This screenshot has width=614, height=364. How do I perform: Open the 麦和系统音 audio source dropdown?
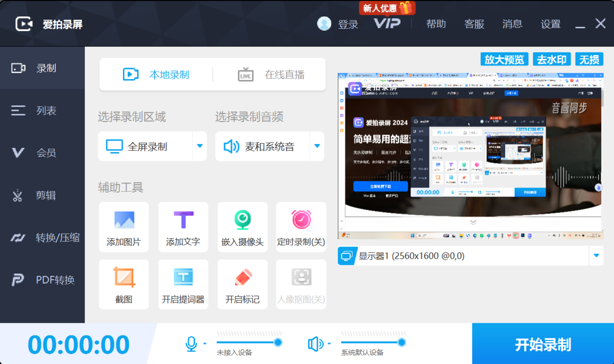316,146
